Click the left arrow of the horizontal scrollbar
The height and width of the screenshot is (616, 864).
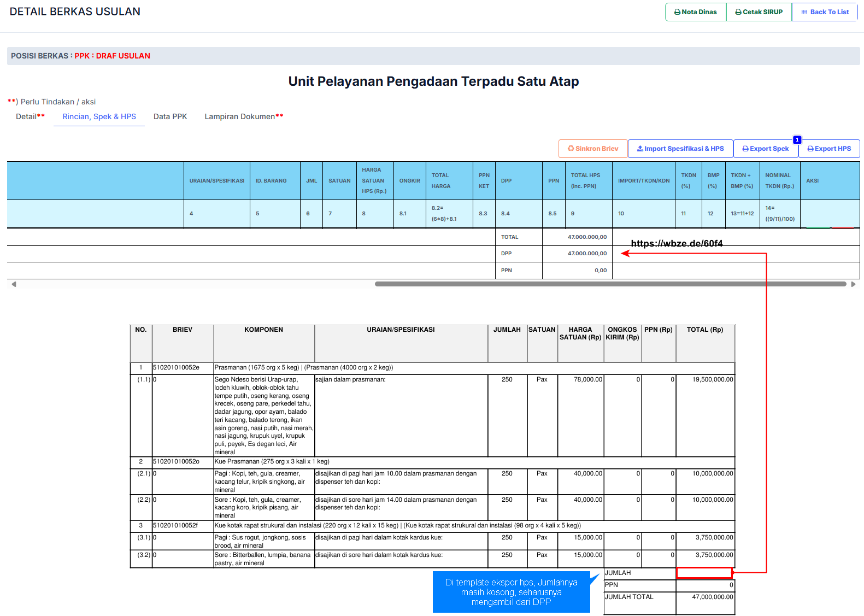click(x=14, y=284)
